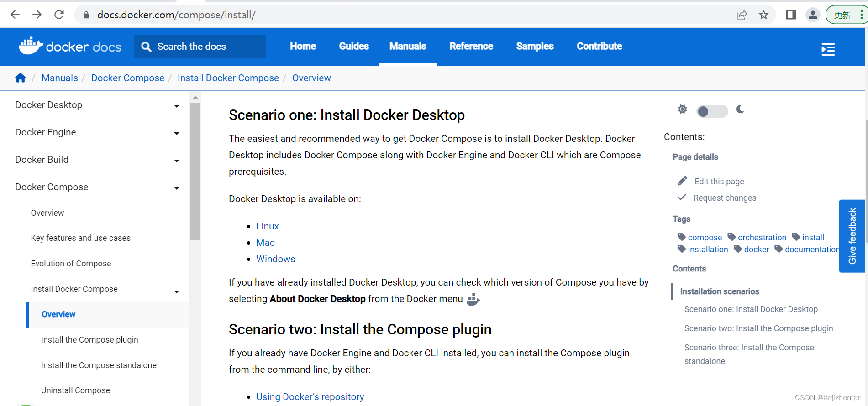Image resolution: width=868 pixels, height=406 pixels.
Task: Jump to Scenario two in contents
Action: point(758,328)
